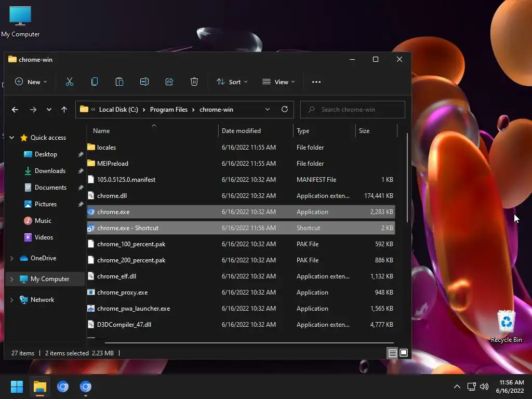Click Local Disk (C:) in breadcrumb
The height and width of the screenshot is (399, 532).
[x=118, y=110]
